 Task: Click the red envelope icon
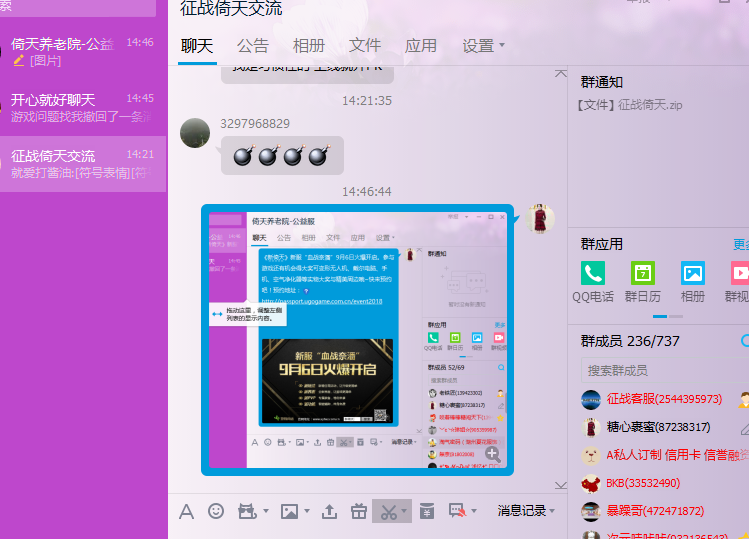427,511
